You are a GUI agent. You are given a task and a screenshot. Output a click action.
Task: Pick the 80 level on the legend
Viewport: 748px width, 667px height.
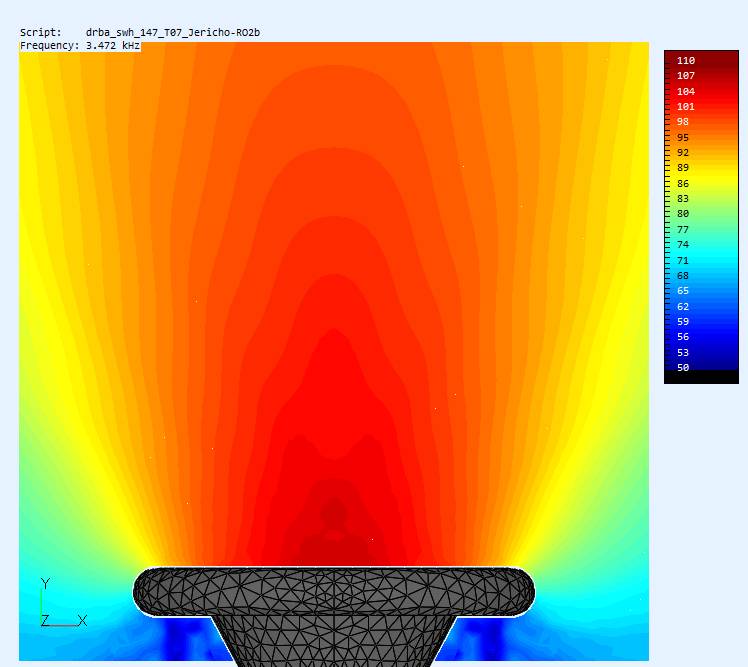click(x=683, y=213)
